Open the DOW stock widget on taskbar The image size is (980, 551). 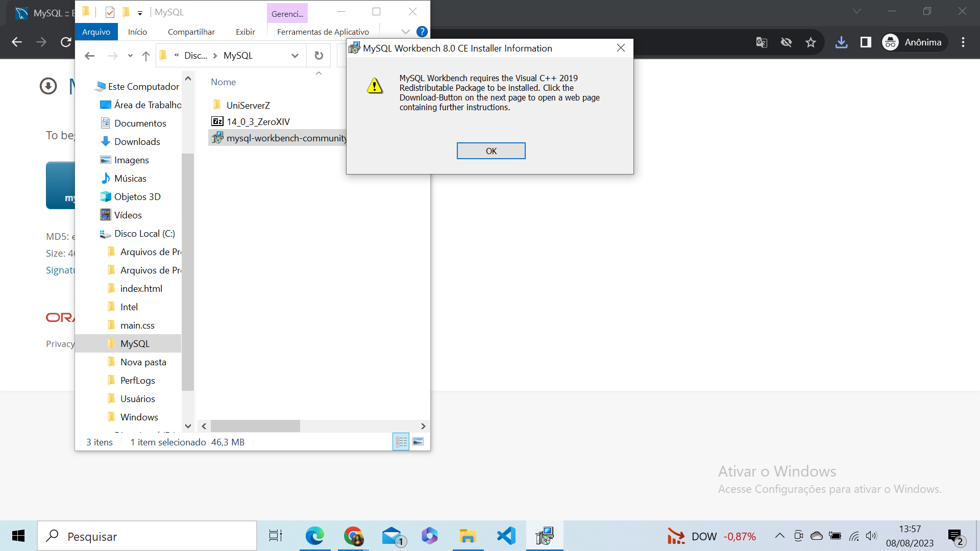(x=712, y=537)
